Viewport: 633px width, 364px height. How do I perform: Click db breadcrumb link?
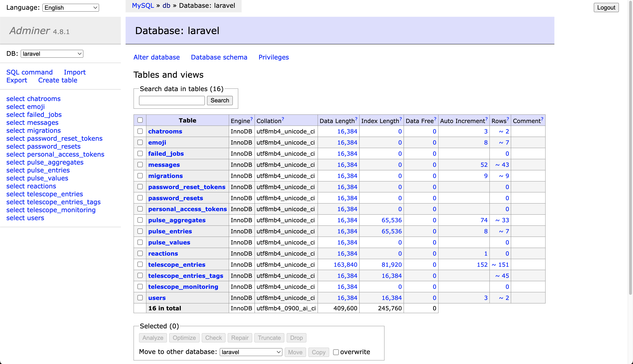(x=166, y=5)
